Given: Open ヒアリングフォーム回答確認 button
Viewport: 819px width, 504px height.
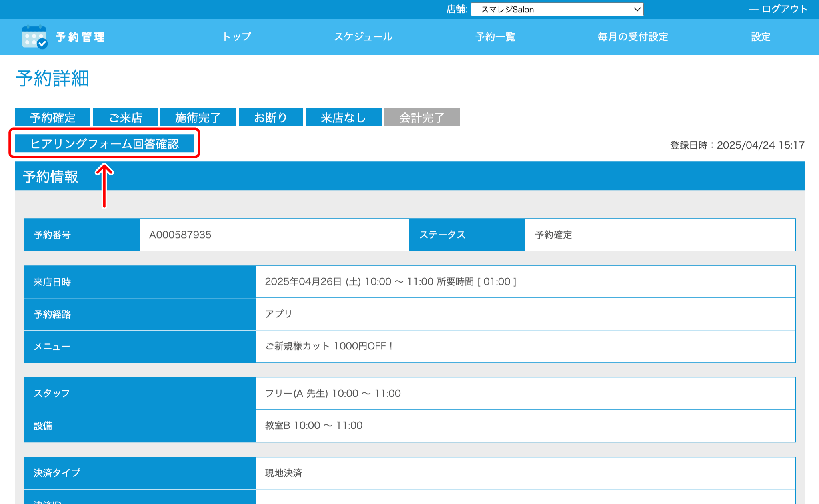Looking at the screenshot, I should click(x=104, y=143).
